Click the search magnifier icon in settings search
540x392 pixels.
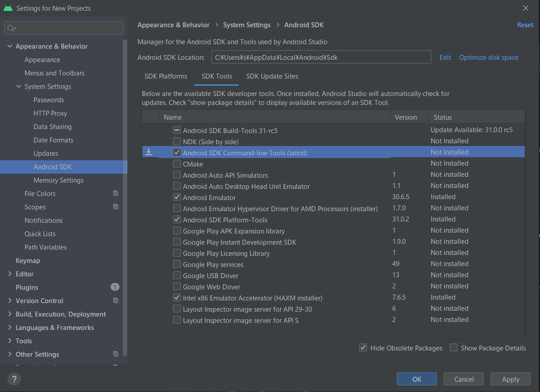(11, 28)
